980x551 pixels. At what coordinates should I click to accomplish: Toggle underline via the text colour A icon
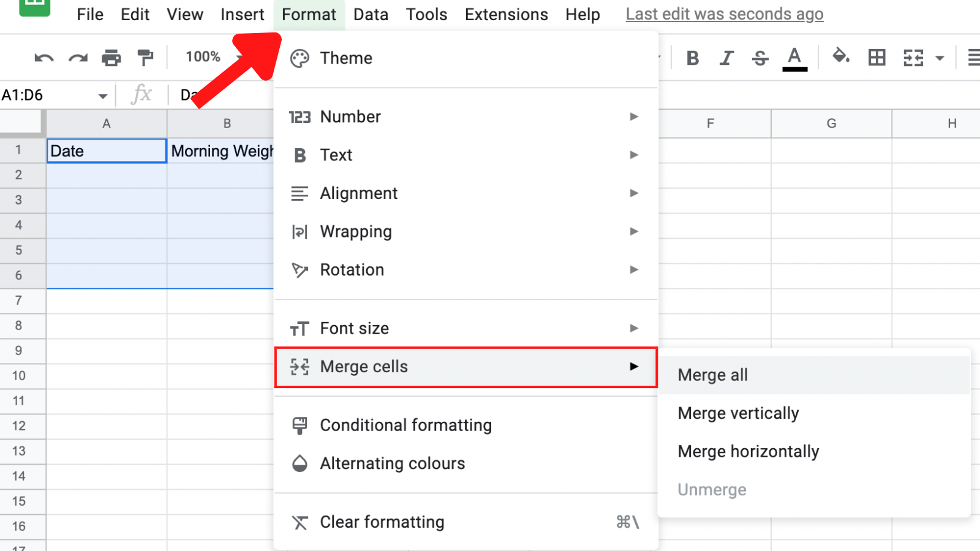(x=793, y=57)
